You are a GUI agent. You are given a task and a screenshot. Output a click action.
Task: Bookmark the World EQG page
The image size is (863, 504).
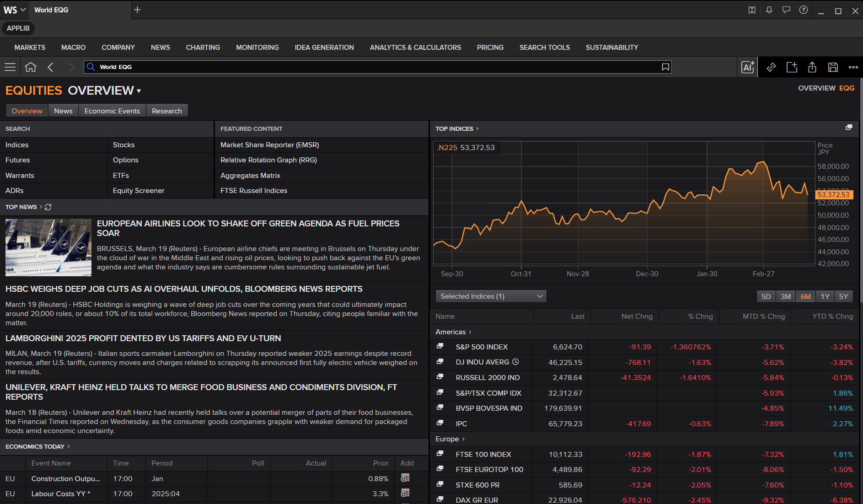coord(665,67)
